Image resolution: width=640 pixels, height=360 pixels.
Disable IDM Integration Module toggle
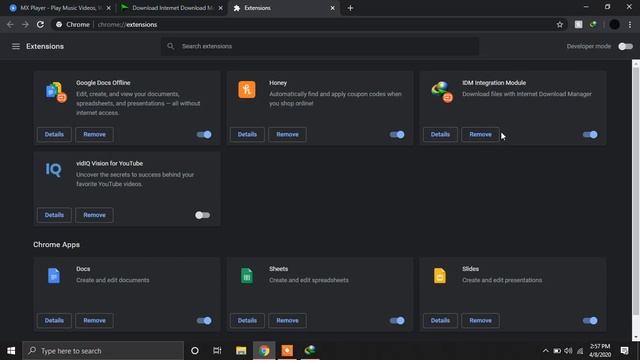click(x=590, y=135)
